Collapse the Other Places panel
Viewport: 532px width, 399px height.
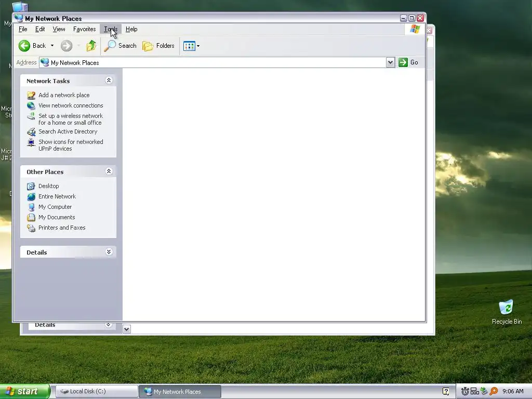click(109, 171)
